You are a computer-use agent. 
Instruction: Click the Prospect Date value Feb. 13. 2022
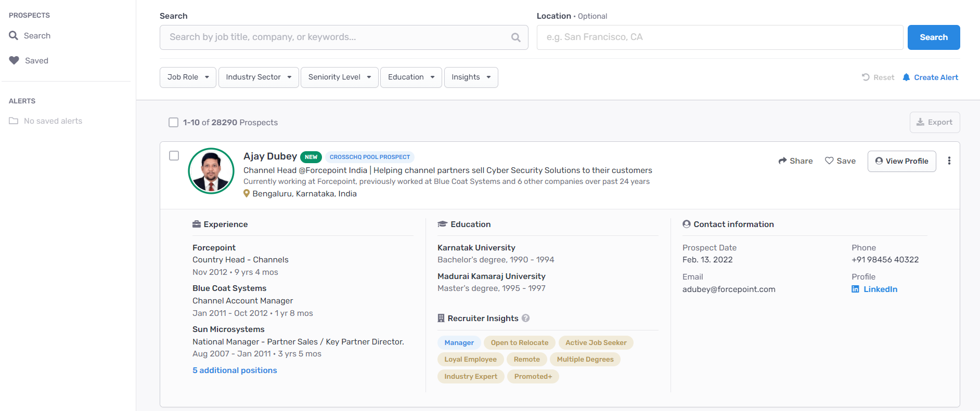click(x=707, y=260)
